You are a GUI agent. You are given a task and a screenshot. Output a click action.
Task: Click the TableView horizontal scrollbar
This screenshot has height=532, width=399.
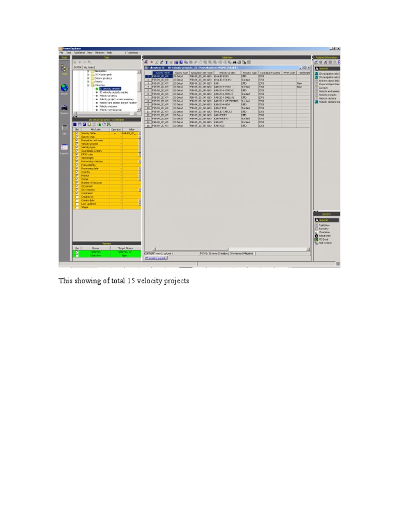231,249
